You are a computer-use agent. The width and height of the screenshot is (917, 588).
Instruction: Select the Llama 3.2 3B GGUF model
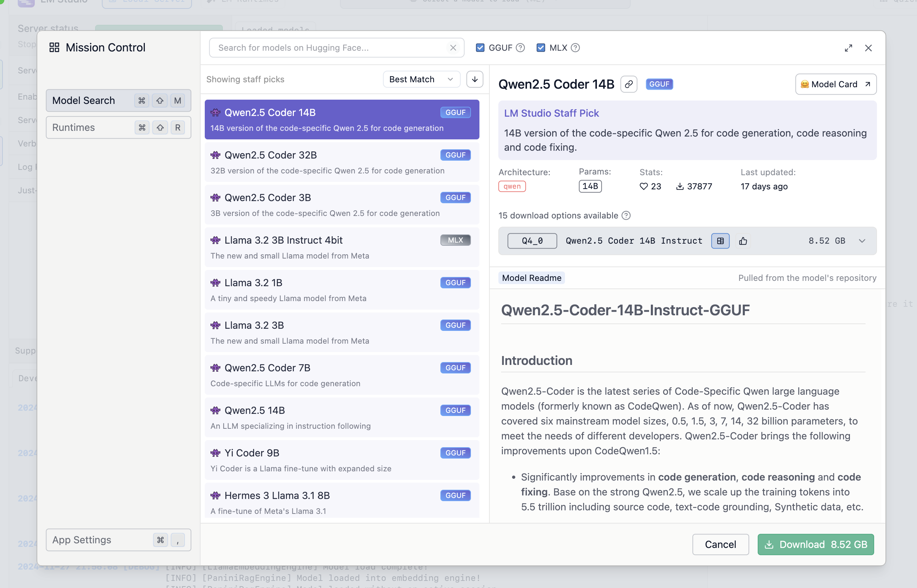point(342,333)
